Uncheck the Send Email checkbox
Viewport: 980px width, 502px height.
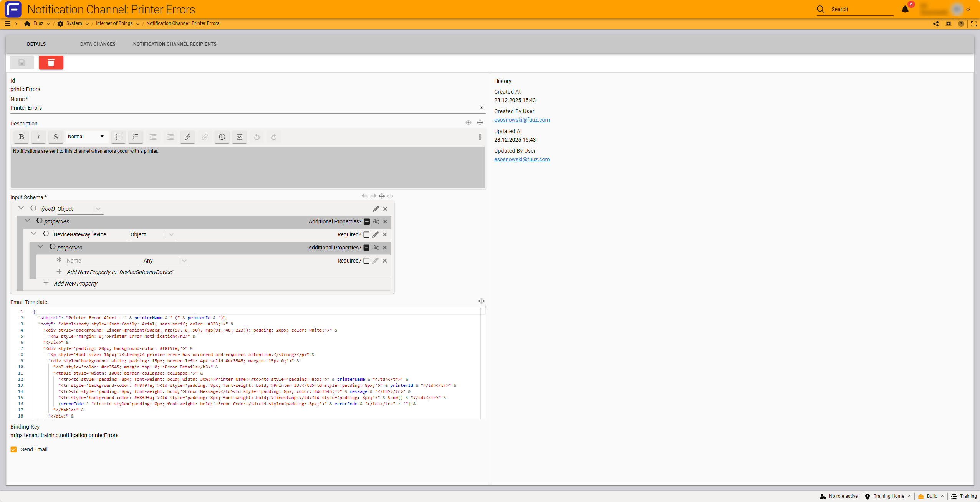click(x=14, y=449)
